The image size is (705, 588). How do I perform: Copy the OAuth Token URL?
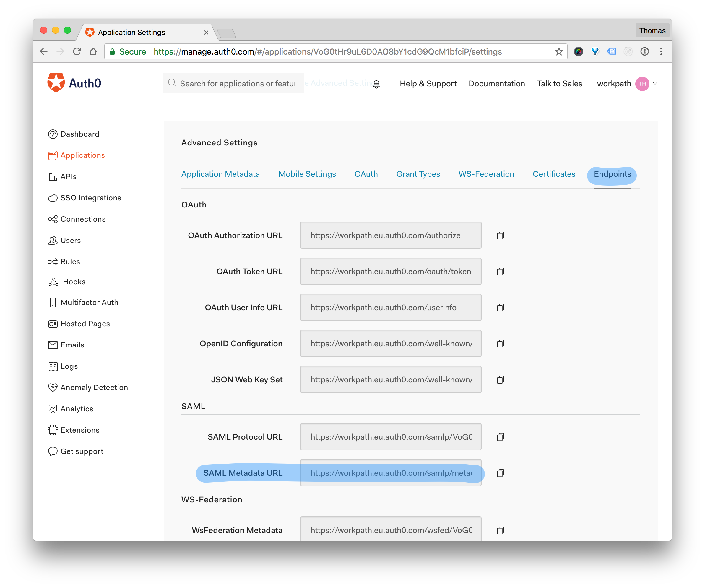tap(500, 271)
